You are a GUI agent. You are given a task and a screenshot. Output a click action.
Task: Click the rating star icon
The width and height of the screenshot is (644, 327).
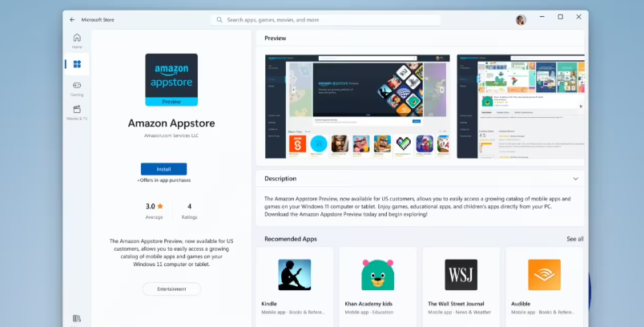click(x=159, y=206)
